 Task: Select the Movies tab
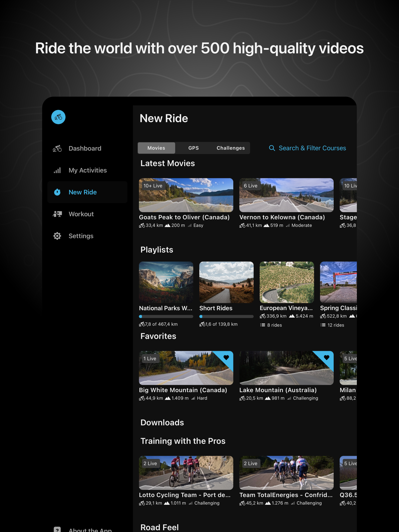(x=156, y=148)
